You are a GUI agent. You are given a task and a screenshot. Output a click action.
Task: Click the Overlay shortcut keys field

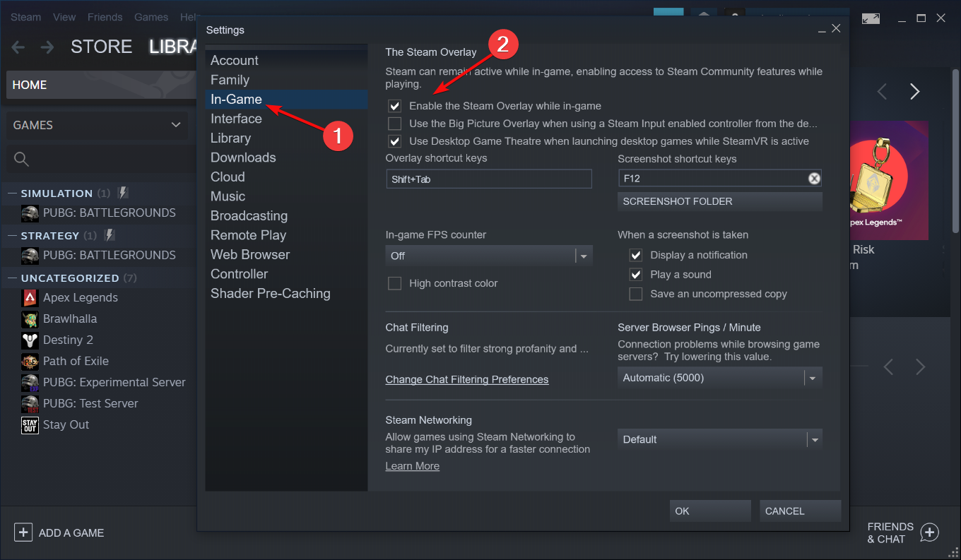(489, 179)
